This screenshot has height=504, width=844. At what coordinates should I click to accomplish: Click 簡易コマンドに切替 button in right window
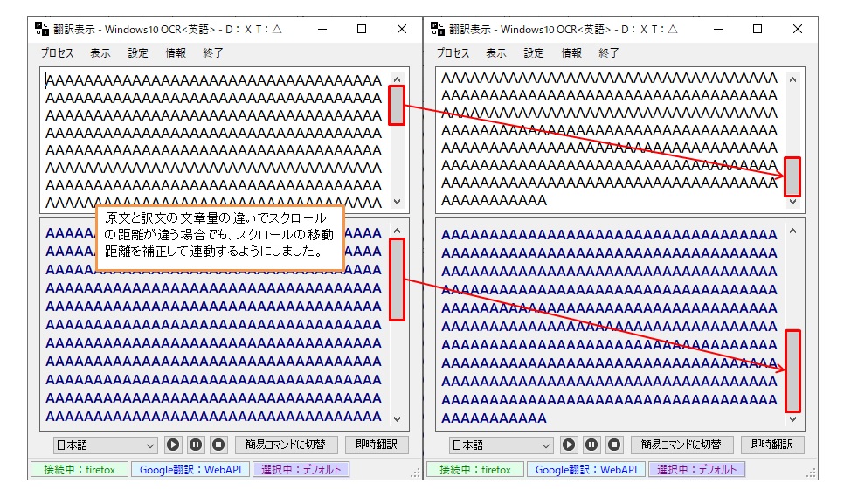(681, 445)
